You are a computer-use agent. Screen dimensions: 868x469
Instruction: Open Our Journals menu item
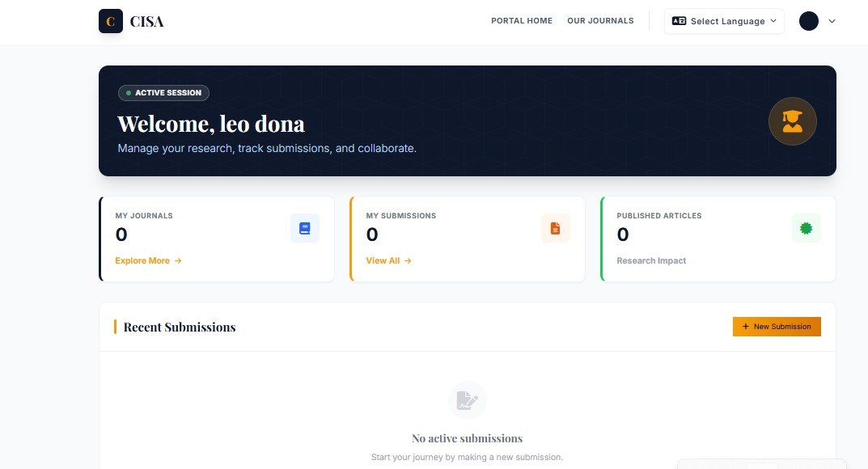tap(600, 21)
